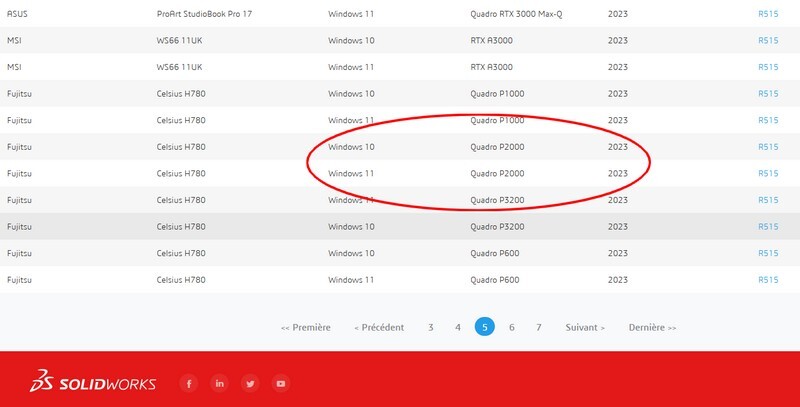The height and width of the screenshot is (407, 800).
Task: Select 2023 in the ASUS ProArt row
Action: (617, 14)
